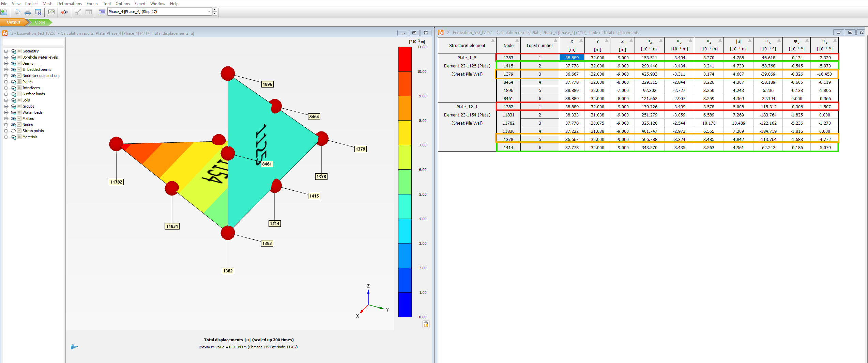This screenshot has width=868, height=363.
Task: Open the Forces menu
Action: tap(92, 3)
